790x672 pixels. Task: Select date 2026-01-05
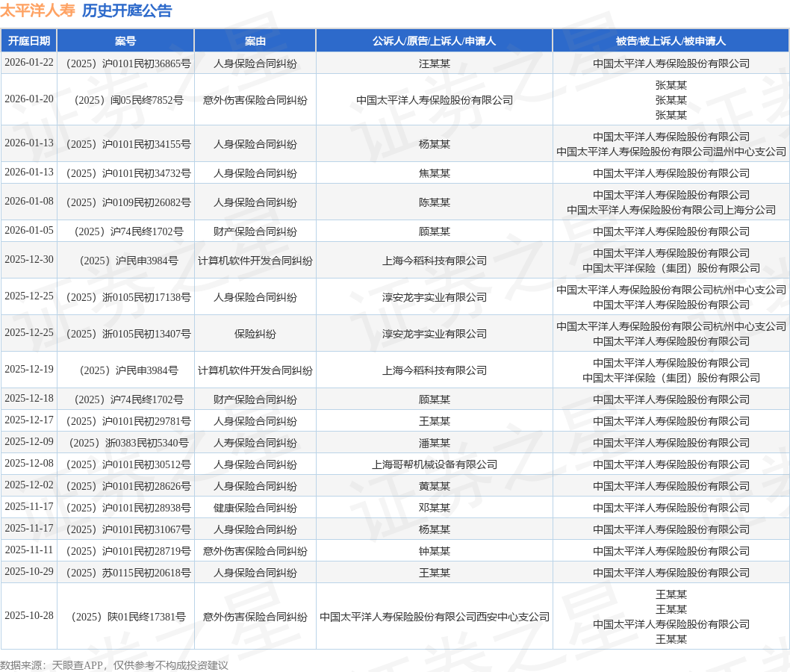28,230
